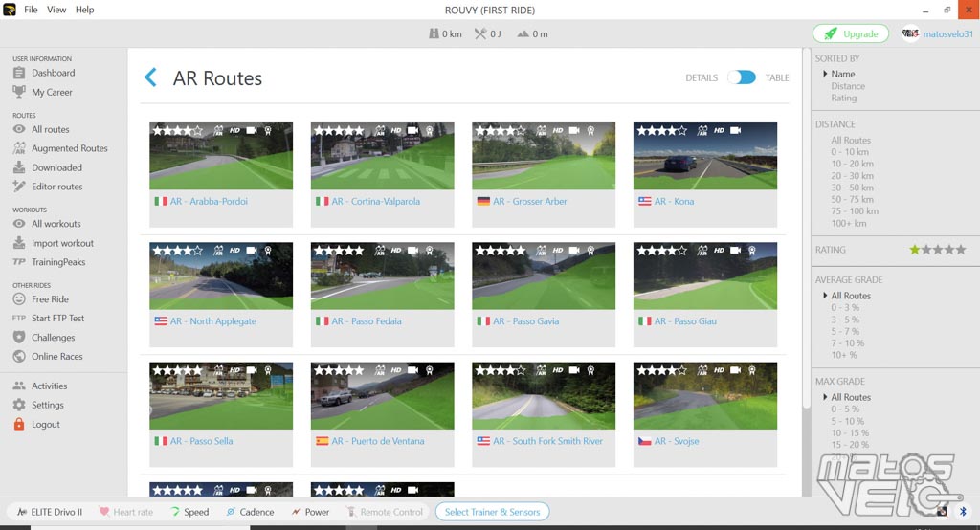Open the Passo Sella route thumbnail
Viewport: 980px width, 530px height.
[221, 396]
